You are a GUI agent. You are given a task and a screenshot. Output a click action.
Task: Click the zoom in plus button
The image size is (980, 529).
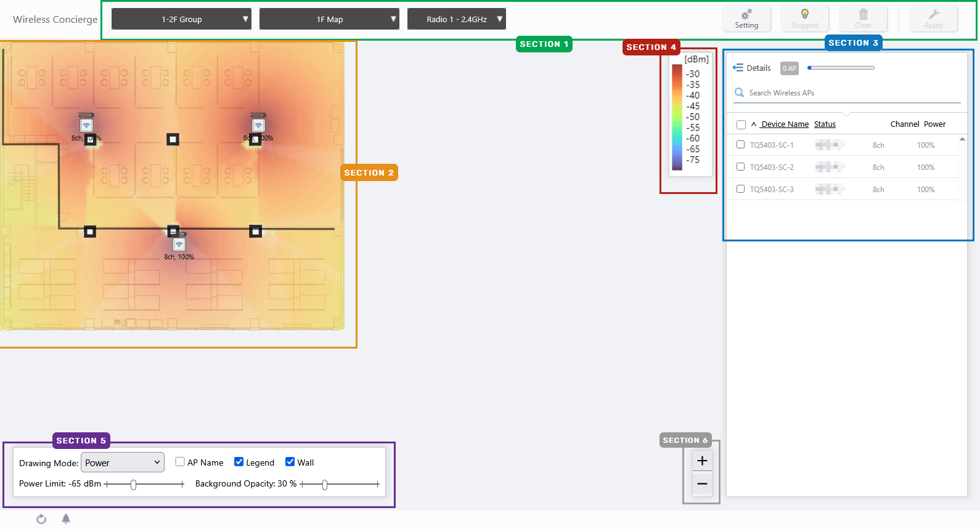point(702,461)
